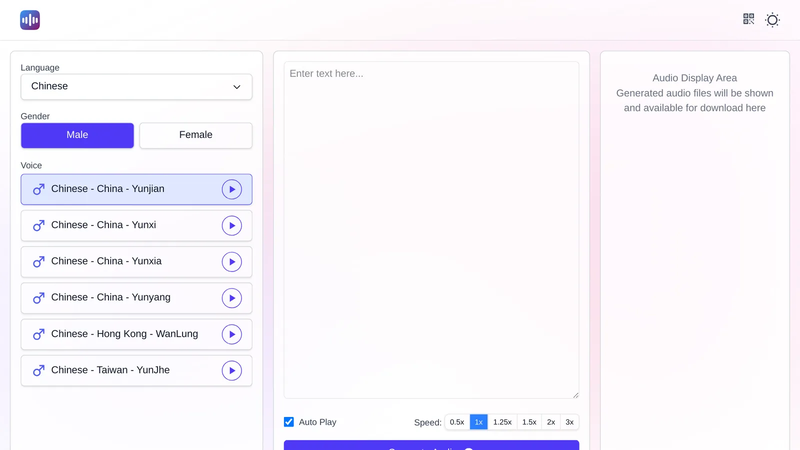
Task: Play the Yunyang voice preview
Action: 232,298
